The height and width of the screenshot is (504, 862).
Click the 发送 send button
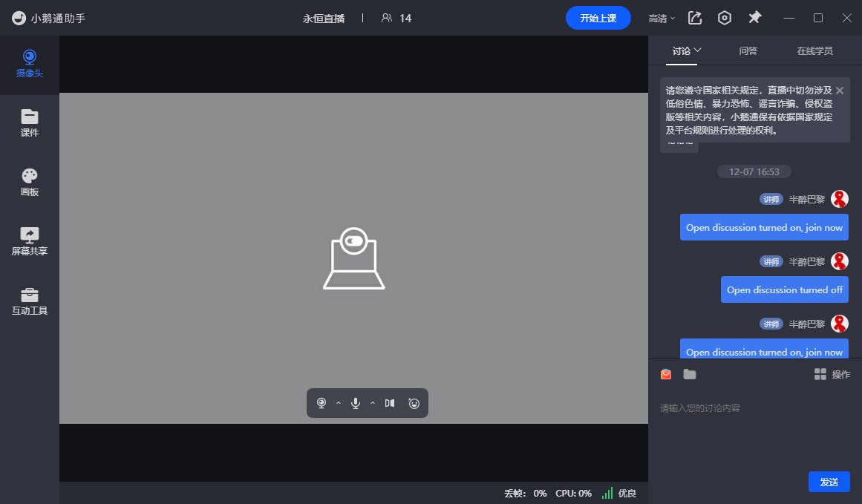829,482
